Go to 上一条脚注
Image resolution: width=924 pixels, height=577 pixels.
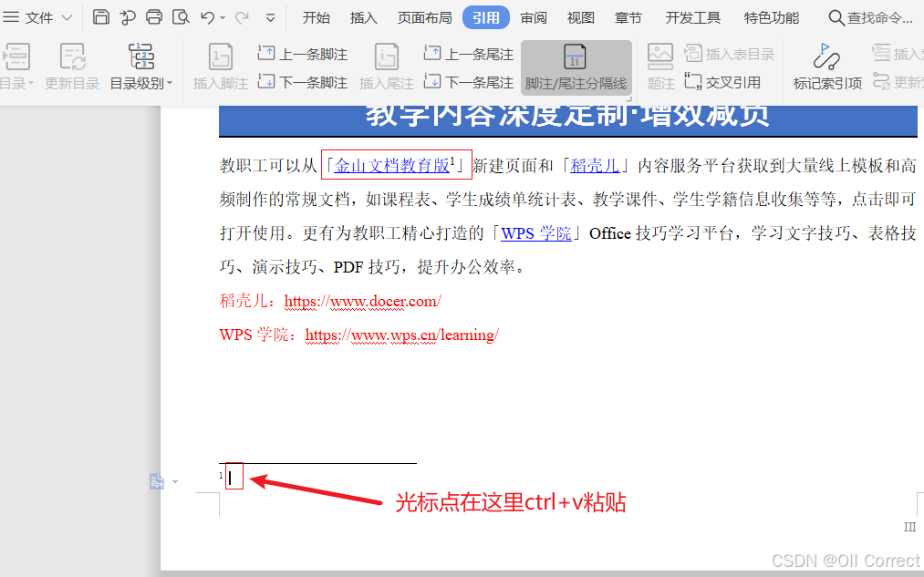point(302,54)
